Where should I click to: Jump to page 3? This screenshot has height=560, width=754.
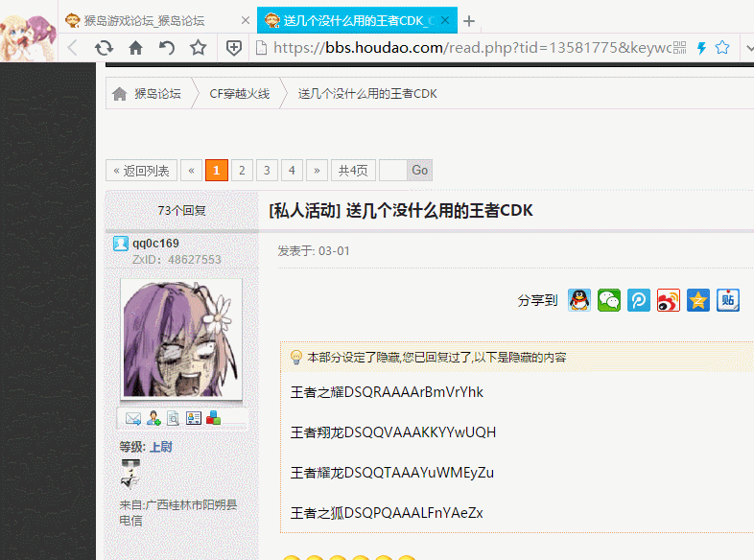(267, 170)
